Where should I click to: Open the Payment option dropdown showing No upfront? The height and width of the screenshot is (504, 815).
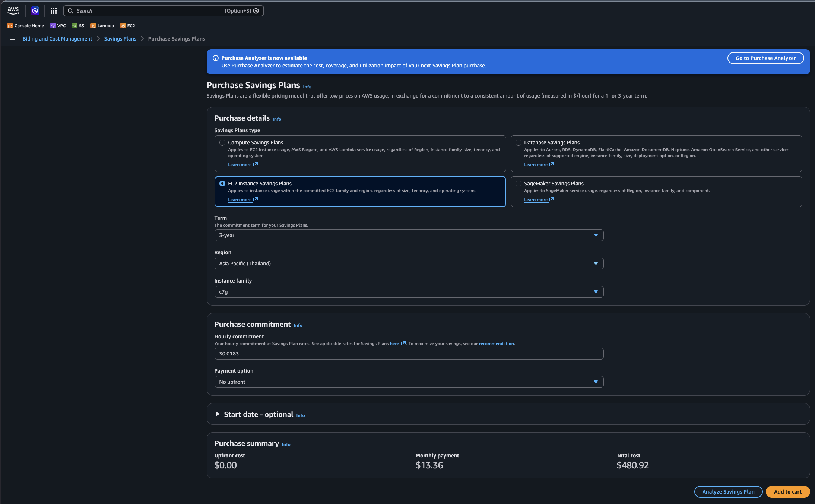click(409, 382)
